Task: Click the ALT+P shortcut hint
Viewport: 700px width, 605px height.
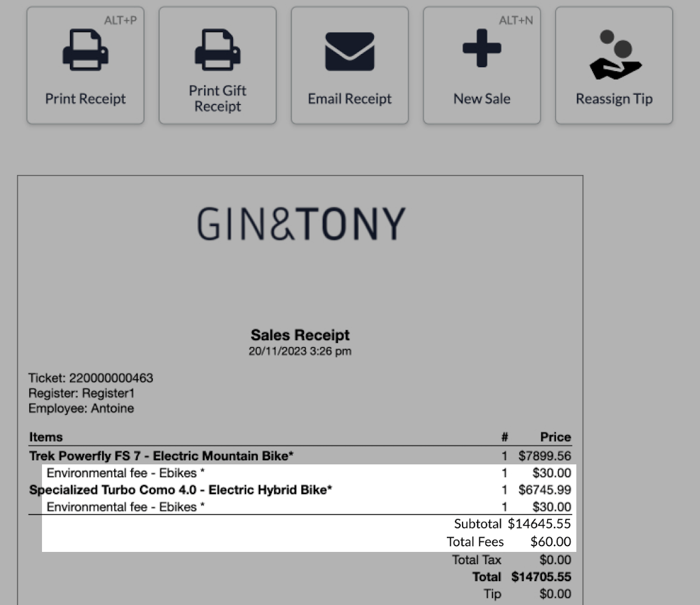Action: [120, 20]
